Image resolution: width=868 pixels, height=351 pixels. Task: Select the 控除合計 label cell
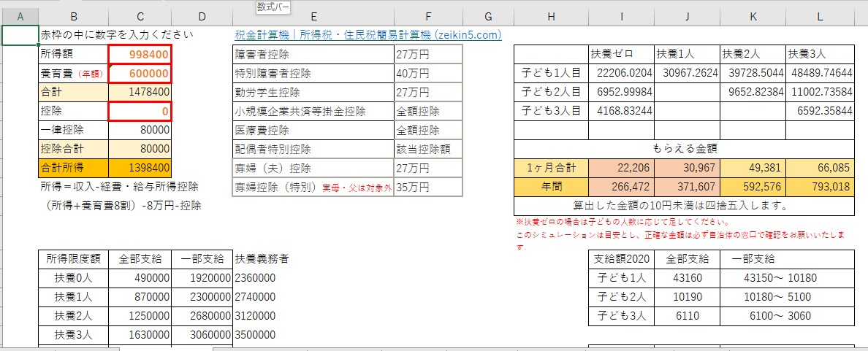coord(75,148)
